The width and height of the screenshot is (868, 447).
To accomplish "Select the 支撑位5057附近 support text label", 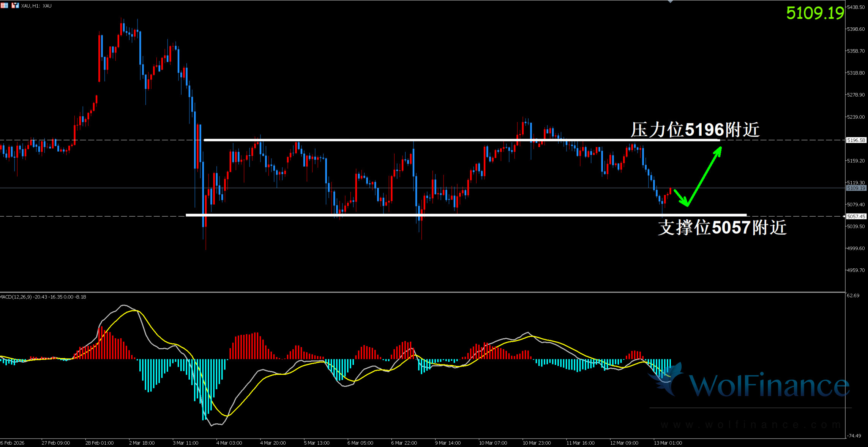I will pos(722,228).
